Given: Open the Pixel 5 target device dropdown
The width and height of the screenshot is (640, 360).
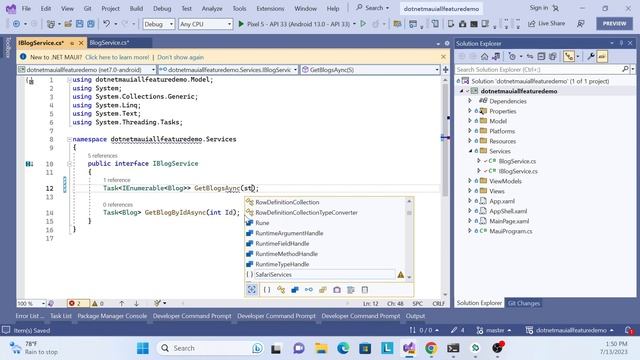Looking at the screenshot, I should tap(354, 24).
